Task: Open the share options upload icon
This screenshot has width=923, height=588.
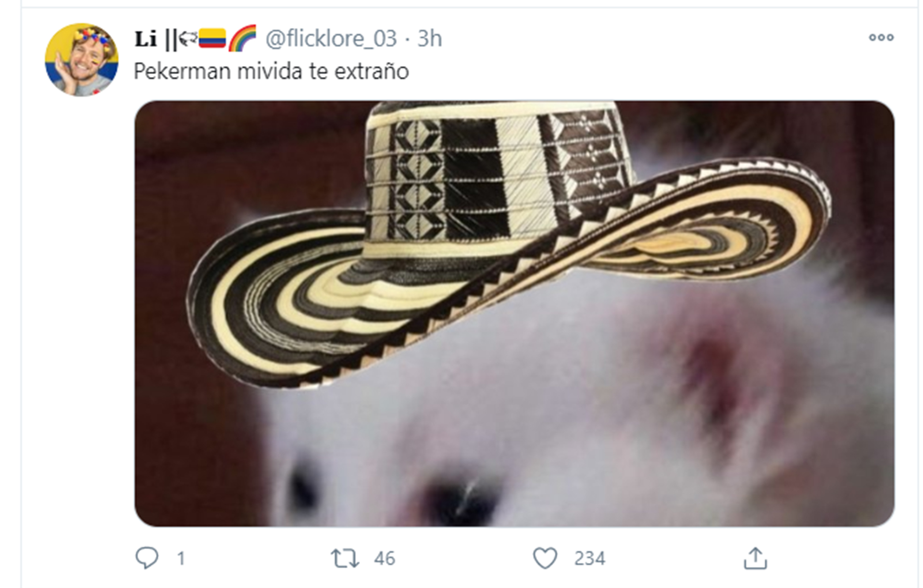Action: (x=755, y=558)
